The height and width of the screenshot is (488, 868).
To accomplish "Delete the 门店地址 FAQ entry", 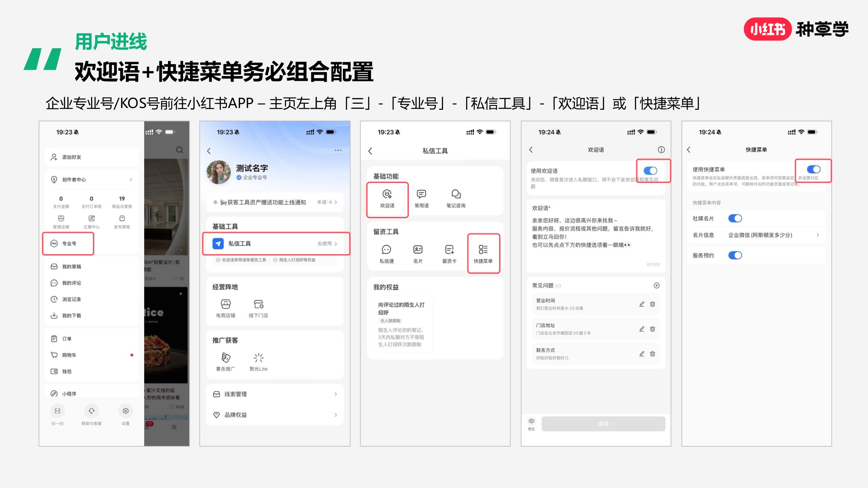I will tap(652, 329).
